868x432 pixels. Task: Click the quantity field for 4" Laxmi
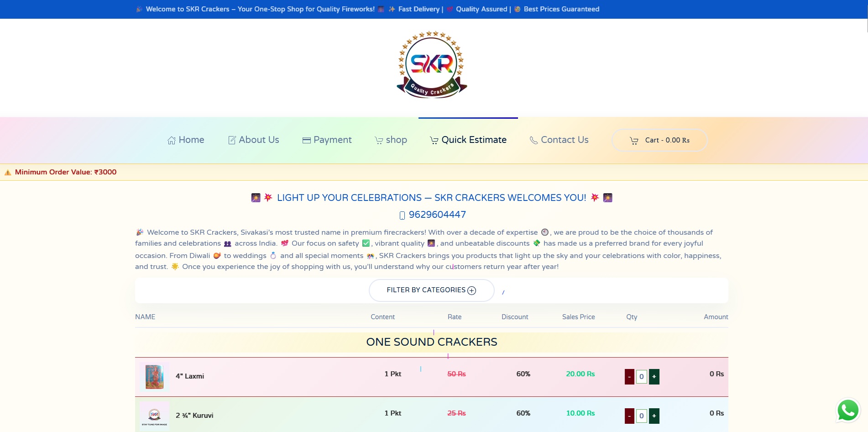[642, 377]
